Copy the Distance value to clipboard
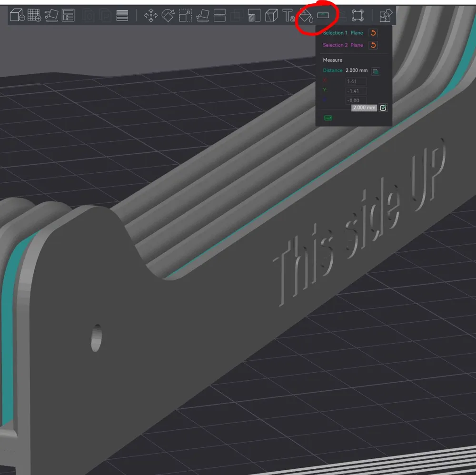476x475 pixels. click(x=376, y=71)
